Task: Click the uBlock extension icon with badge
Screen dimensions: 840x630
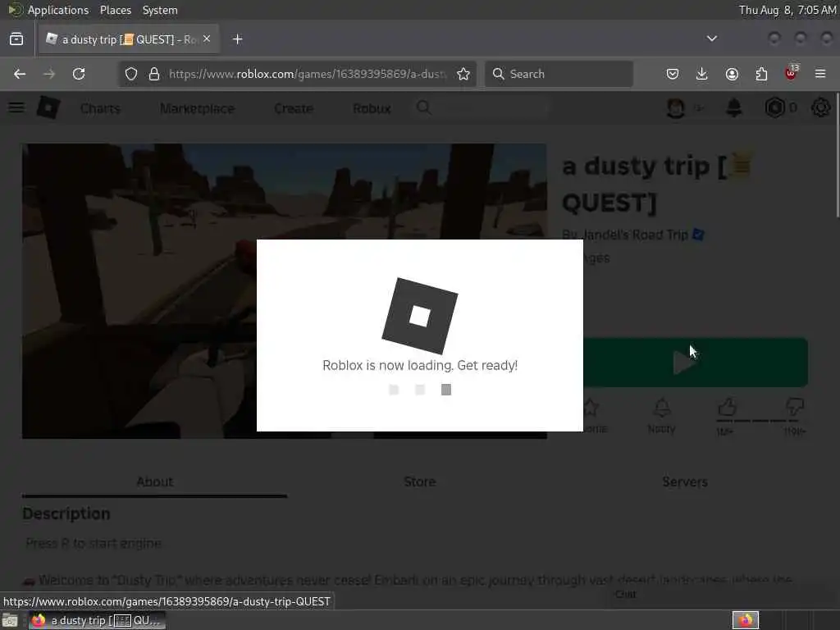Action: pos(792,73)
